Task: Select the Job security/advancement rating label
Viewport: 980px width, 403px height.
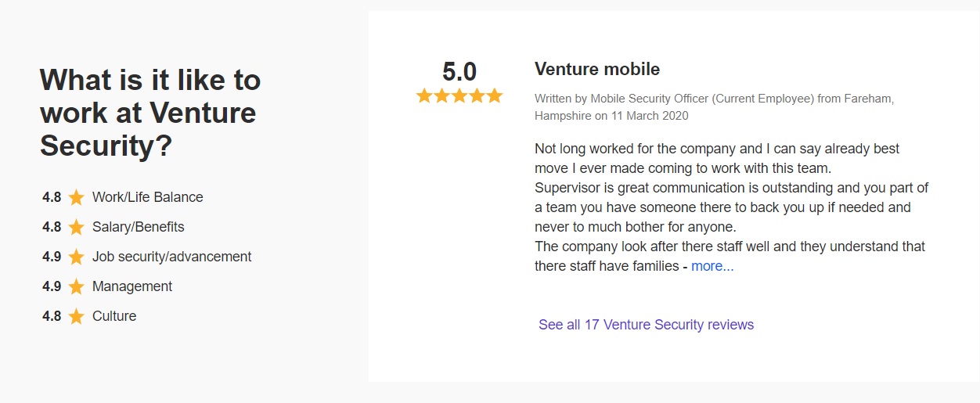Action: click(x=172, y=257)
